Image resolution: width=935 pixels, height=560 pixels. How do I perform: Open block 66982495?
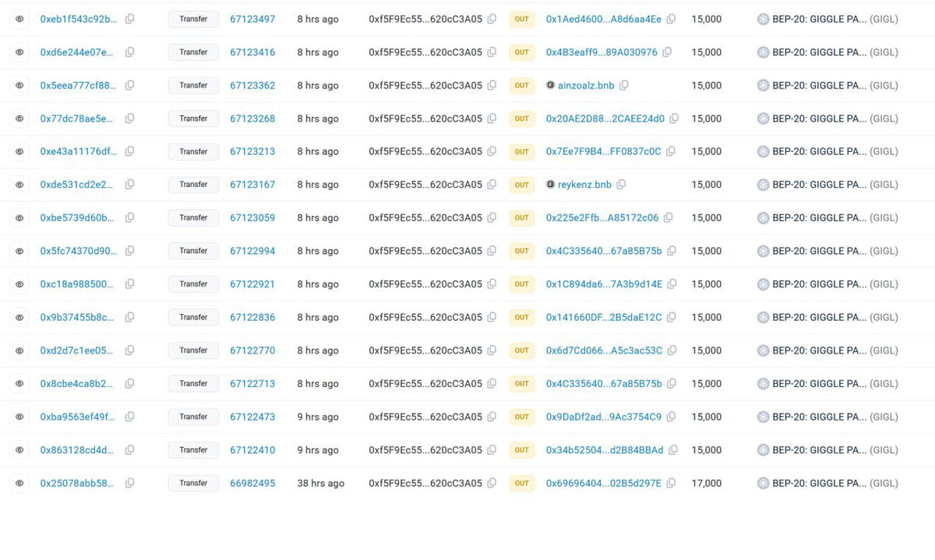(x=252, y=483)
